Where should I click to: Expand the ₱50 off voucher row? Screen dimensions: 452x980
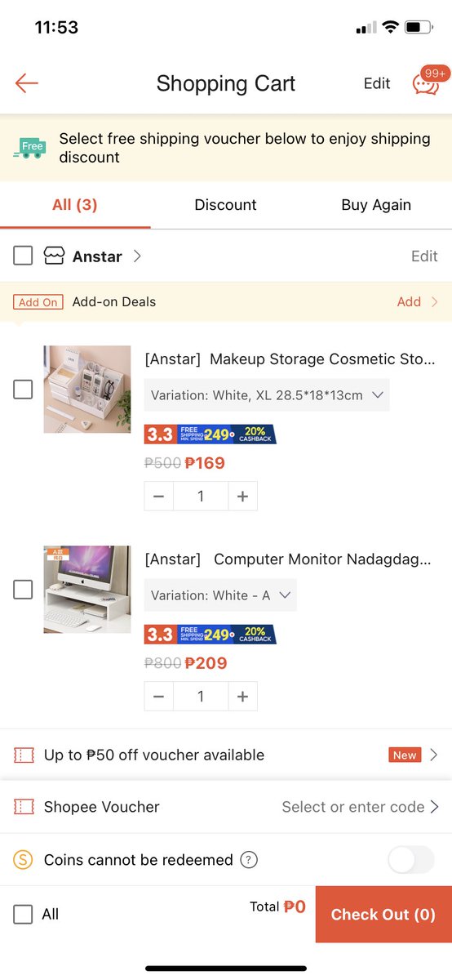pyautogui.click(x=226, y=755)
